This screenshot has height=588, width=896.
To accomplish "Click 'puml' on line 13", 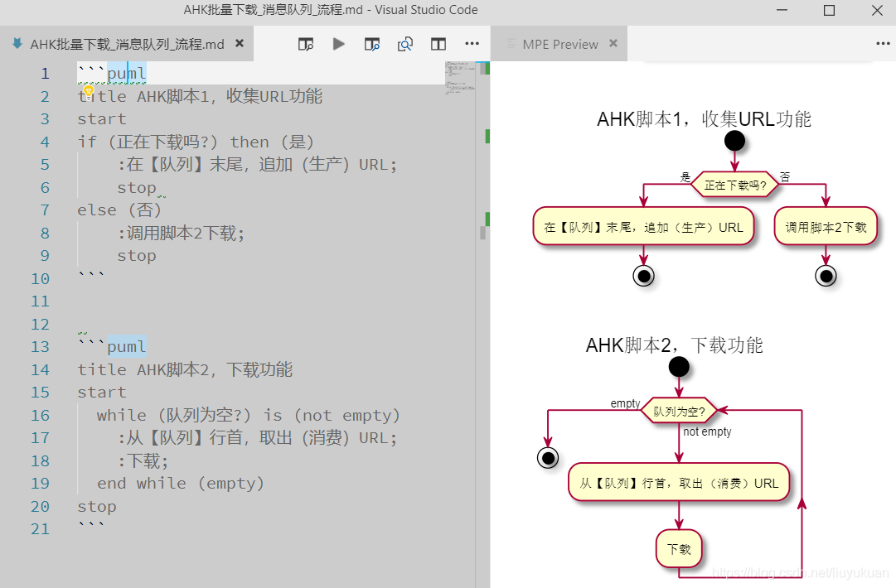I will coord(127,347).
